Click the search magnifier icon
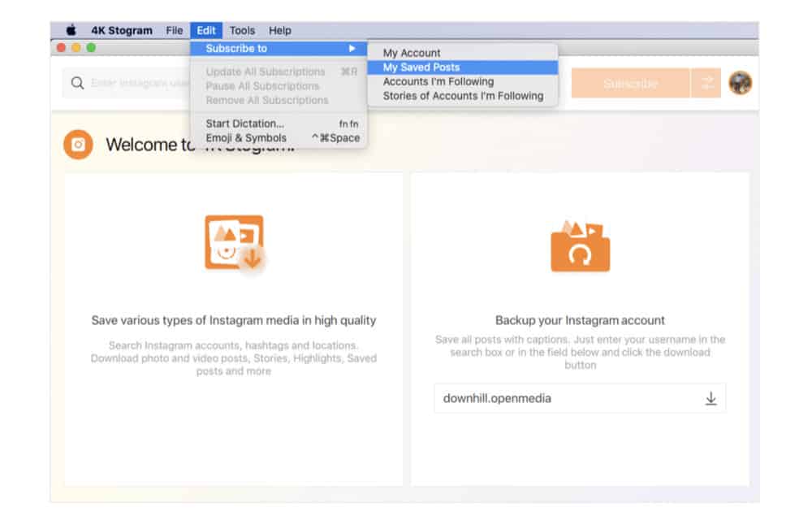The width and height of the screenshot is (812, 525). [78, 83]
